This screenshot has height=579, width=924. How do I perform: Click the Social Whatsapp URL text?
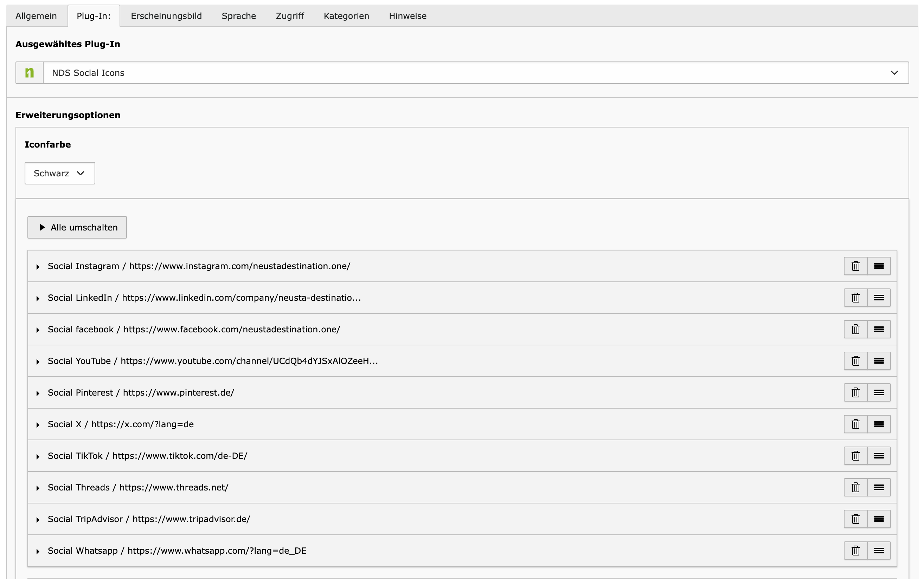tap(217, 551)
